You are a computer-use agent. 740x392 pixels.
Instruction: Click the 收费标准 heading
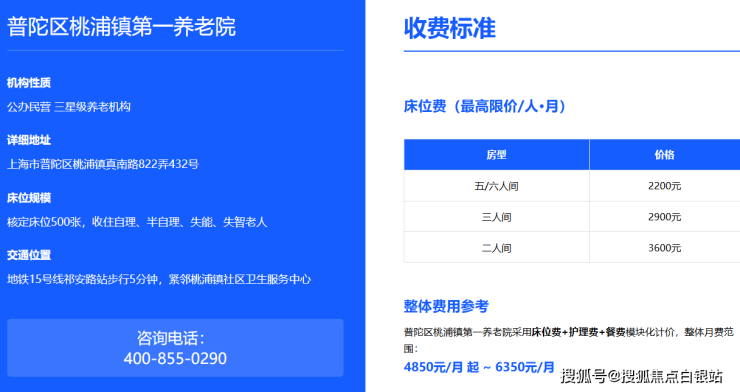[450, 28]
